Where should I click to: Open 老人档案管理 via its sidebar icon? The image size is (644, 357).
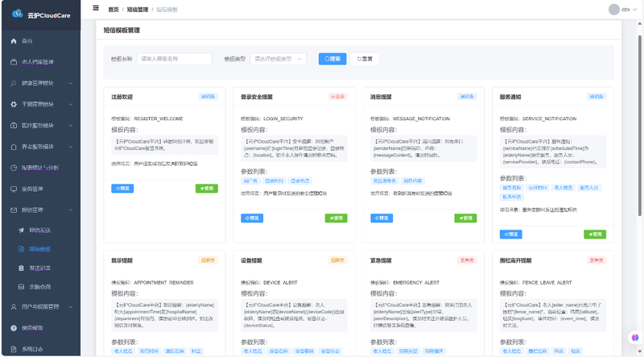click(14, 62)
